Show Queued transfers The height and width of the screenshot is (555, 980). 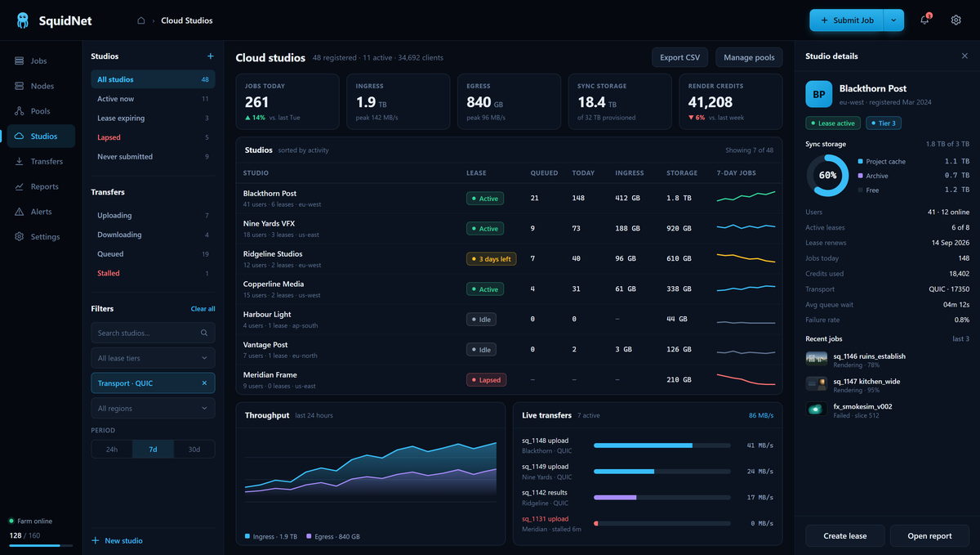tap(153, 253)
